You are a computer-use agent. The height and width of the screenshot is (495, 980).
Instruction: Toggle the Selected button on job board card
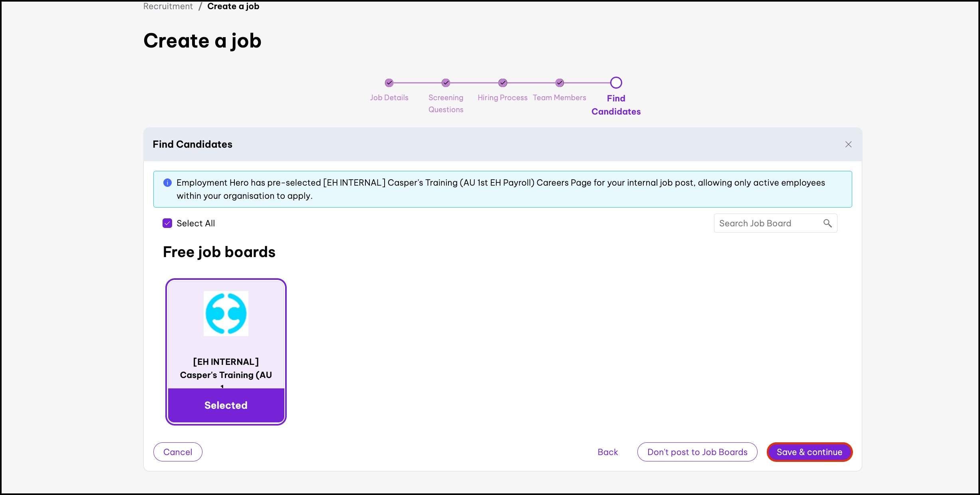click(226, 405)
